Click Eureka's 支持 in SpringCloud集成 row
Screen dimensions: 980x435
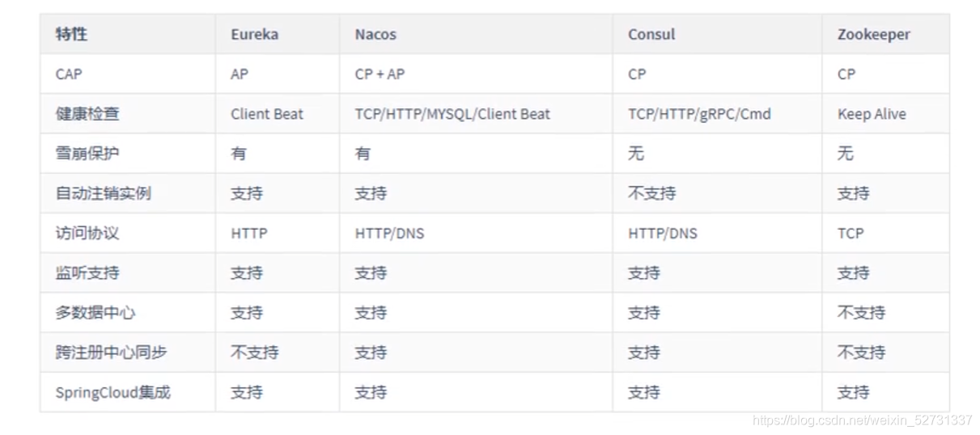click(x=247, y=392)
